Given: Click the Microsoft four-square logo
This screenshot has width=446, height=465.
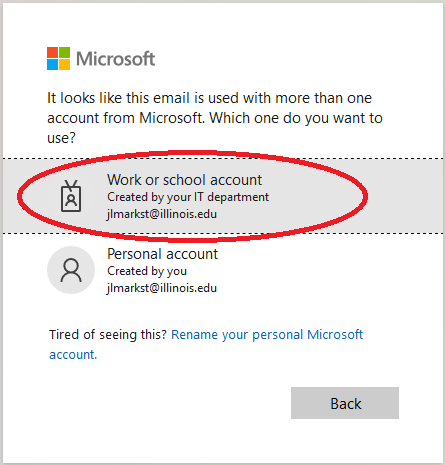Looking at the screenshot, I should 58,58.
